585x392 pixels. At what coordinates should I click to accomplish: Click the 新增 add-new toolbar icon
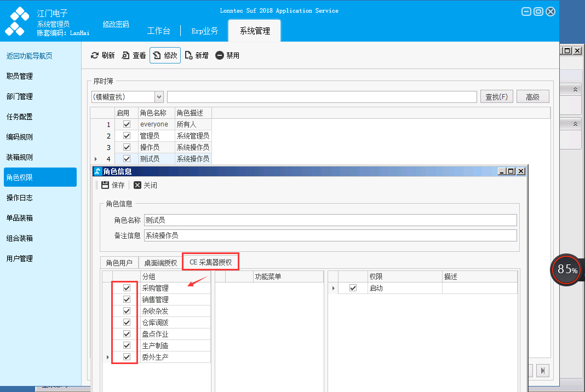coord(189,56)
